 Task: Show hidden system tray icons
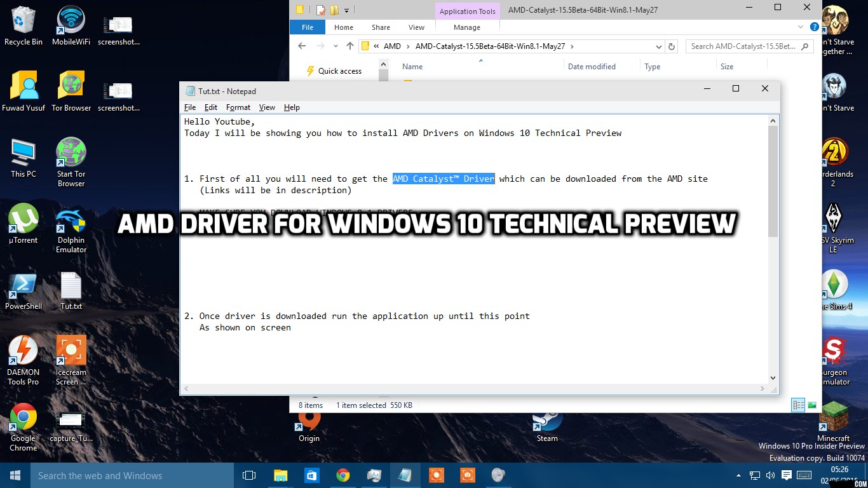[738, 475]
